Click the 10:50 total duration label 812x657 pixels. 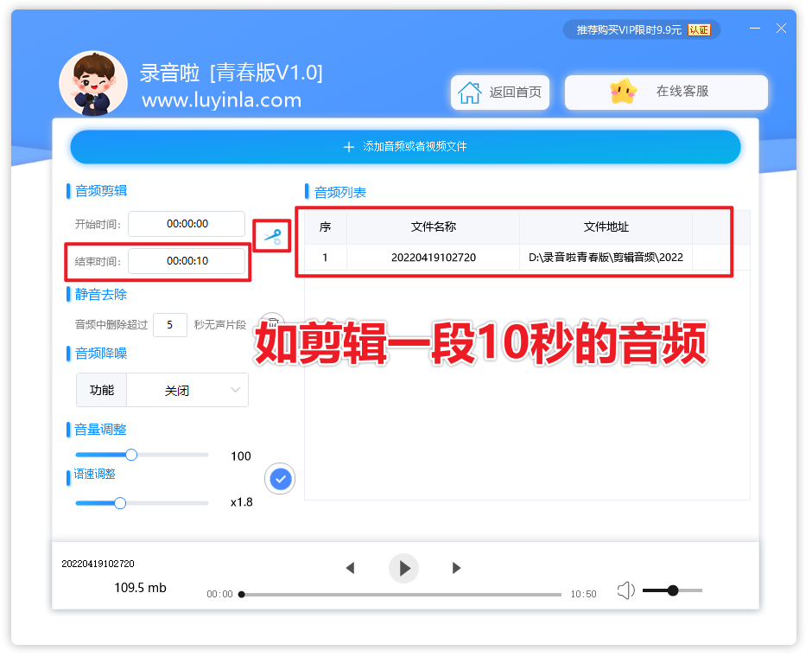coord(584,594)
